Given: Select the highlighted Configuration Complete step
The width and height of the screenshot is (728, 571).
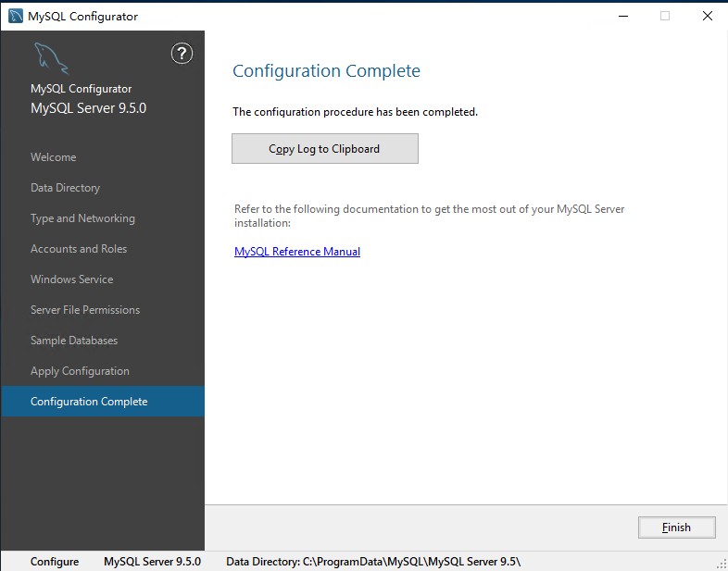Looking at the screenshot, I should 89,402.
